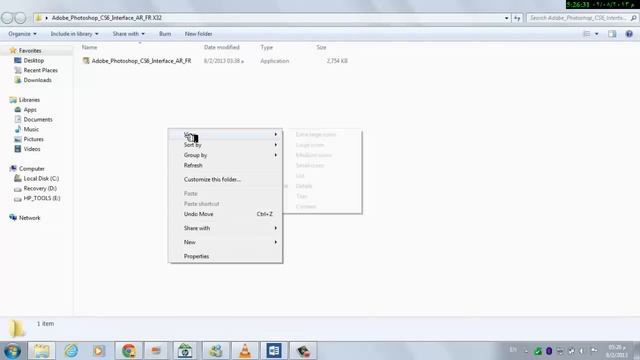Open the Music library
The height and width of the screenshot is (360, 640).
point(31,129)
